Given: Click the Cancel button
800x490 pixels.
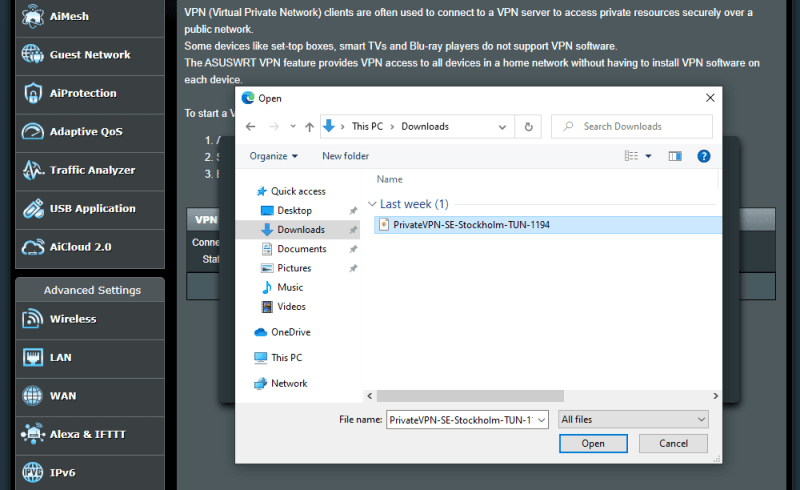Looking at the screenshot, I should tap(673, 444).
